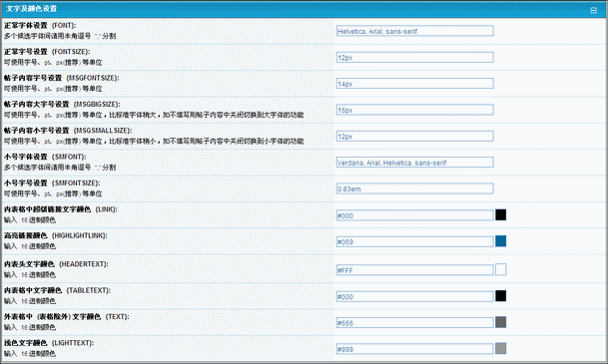Click the FONT input field with Helvetica
Viewport: 608px width, 364px height.
tap(415, 31)
